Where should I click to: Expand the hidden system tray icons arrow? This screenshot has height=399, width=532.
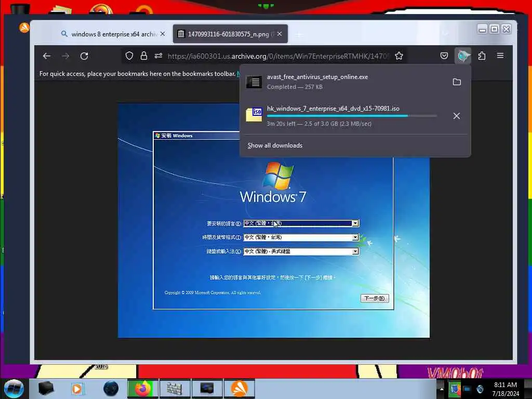(442, 389)
